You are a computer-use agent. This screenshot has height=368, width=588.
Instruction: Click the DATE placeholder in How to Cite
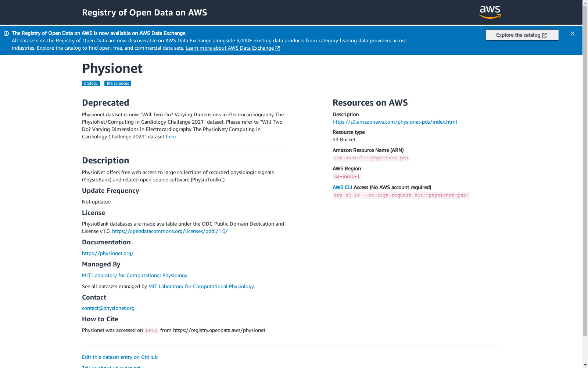click(x=151, y=330)
